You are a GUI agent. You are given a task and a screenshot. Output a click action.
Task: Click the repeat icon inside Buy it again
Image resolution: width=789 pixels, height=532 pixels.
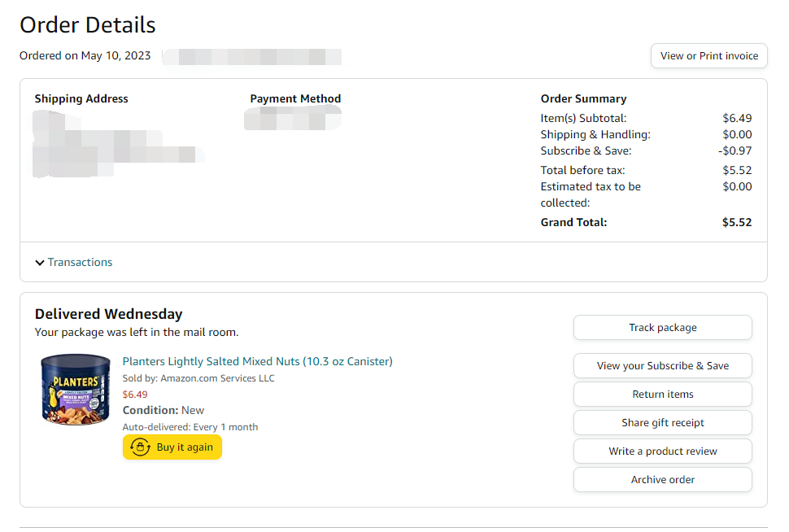(138, 447)
